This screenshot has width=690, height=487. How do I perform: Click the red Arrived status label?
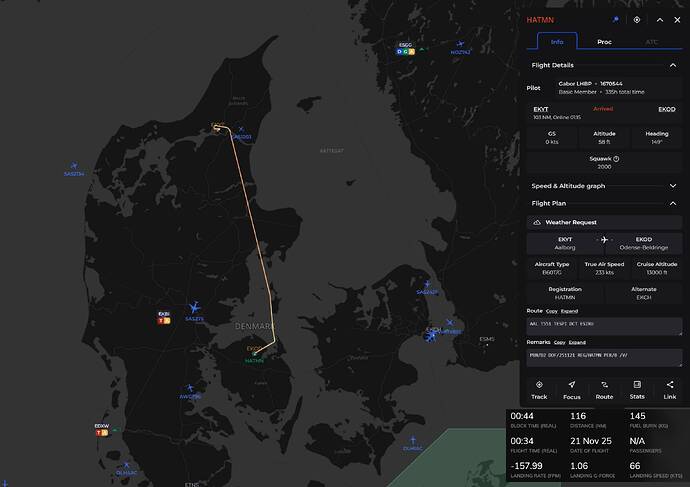(603, 109)
